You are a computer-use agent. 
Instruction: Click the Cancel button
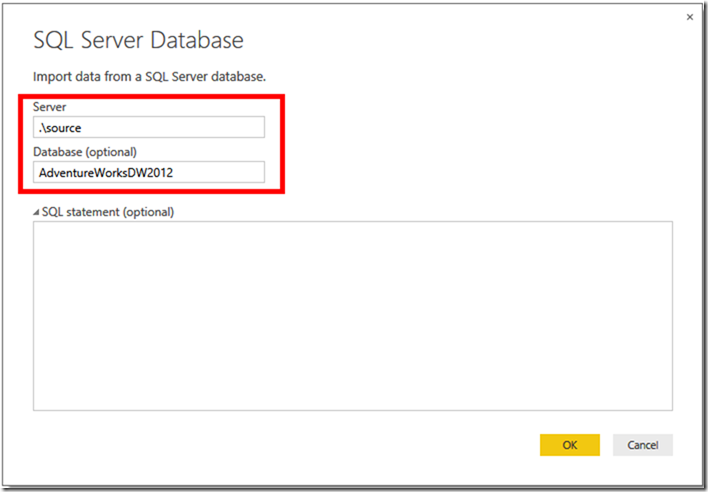tap(643, 445)
